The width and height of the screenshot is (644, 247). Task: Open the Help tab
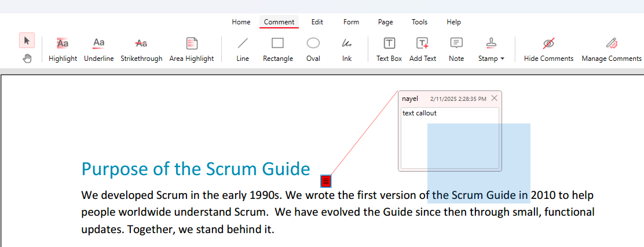(454, 22)
